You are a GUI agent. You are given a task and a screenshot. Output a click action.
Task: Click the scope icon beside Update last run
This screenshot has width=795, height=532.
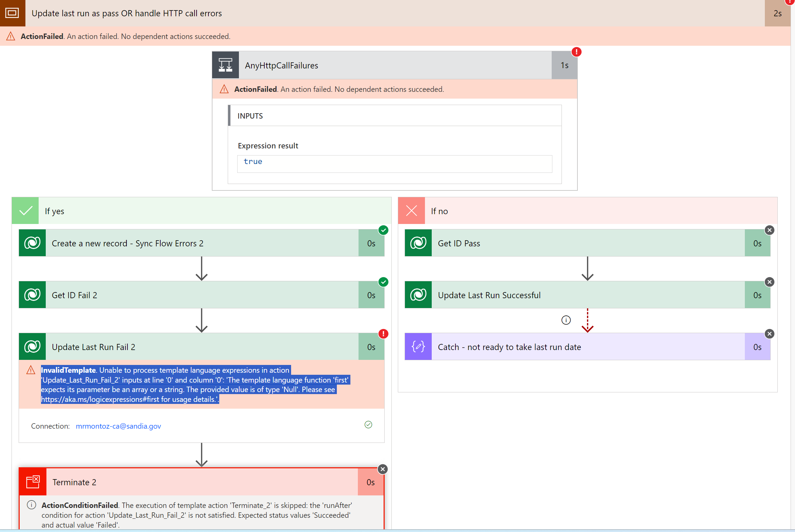coord(12,13)
